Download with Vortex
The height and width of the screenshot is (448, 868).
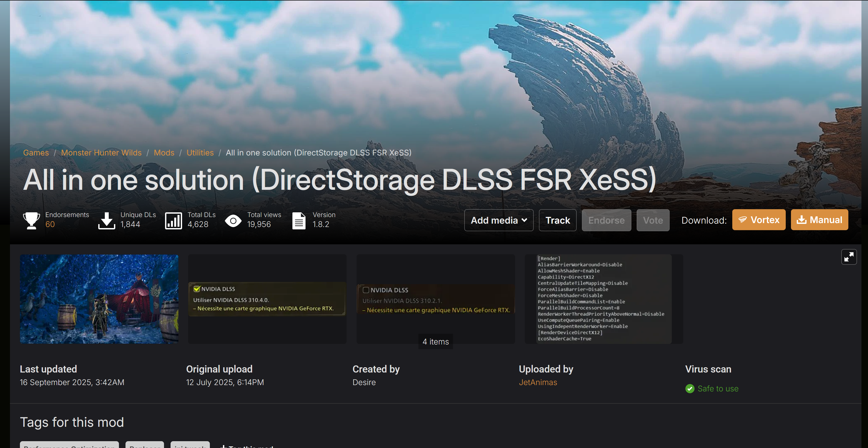click(x=758, y=220)
